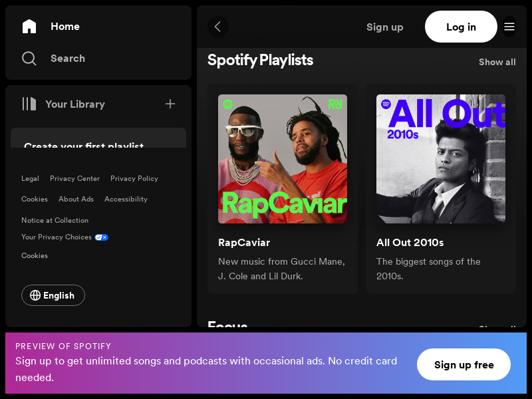Image resolution: width=532 pixels, height=399 pixels.
Task: Open the hamburger menu icon
Action: click(x=509, y=27)
